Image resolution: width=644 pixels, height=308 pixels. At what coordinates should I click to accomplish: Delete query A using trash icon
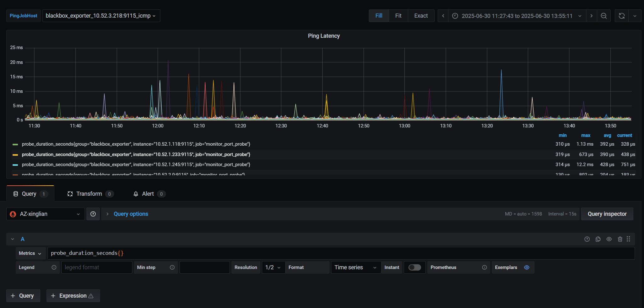click(x=620, y=239)
